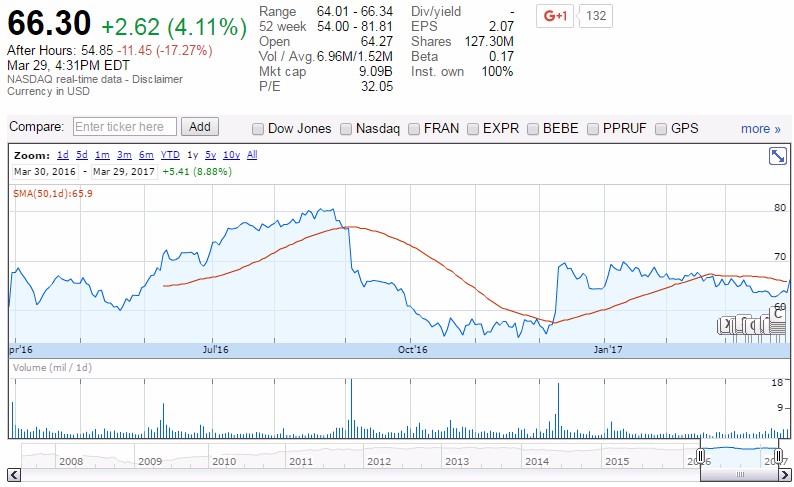Click the Mkt cap value 9.09B
This screenshot has height=487, width=794.
[376, 71]
